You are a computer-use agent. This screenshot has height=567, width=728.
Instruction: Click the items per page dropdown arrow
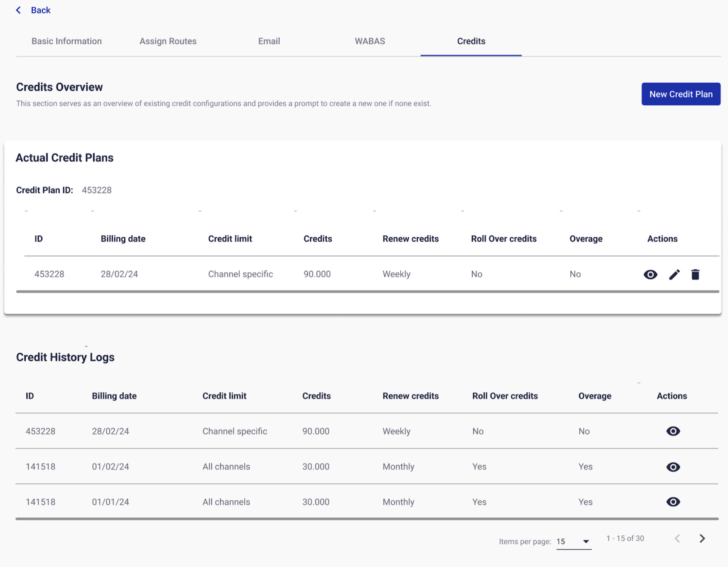click(x=586, y=541)
